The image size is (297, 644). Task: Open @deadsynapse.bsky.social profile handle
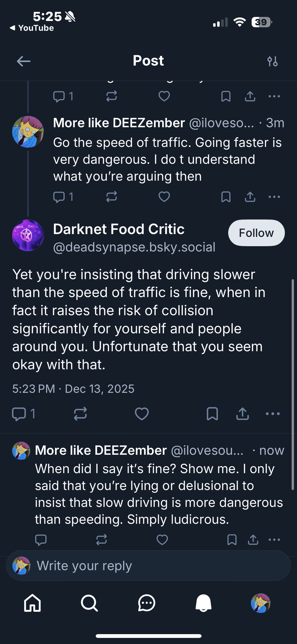tap(134, 247)
